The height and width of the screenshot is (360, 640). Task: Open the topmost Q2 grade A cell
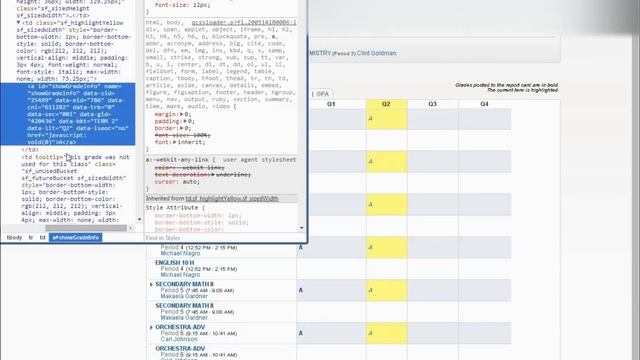371,118
